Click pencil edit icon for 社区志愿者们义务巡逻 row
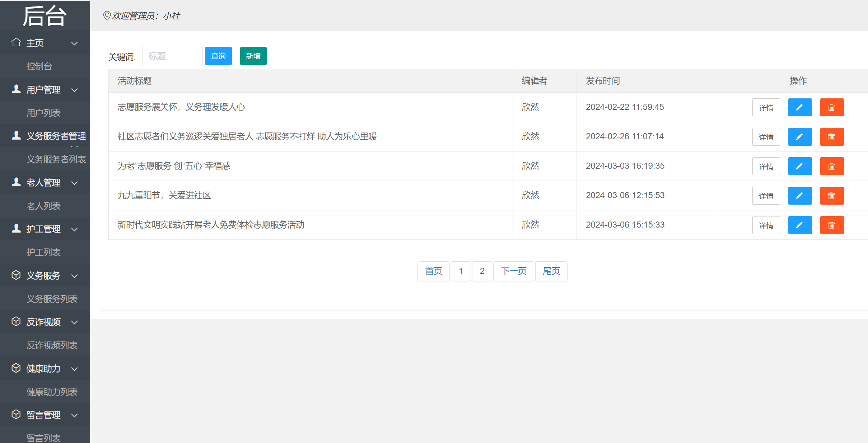The height and width of the screenshot is (443, 868). tap(800, 137)
